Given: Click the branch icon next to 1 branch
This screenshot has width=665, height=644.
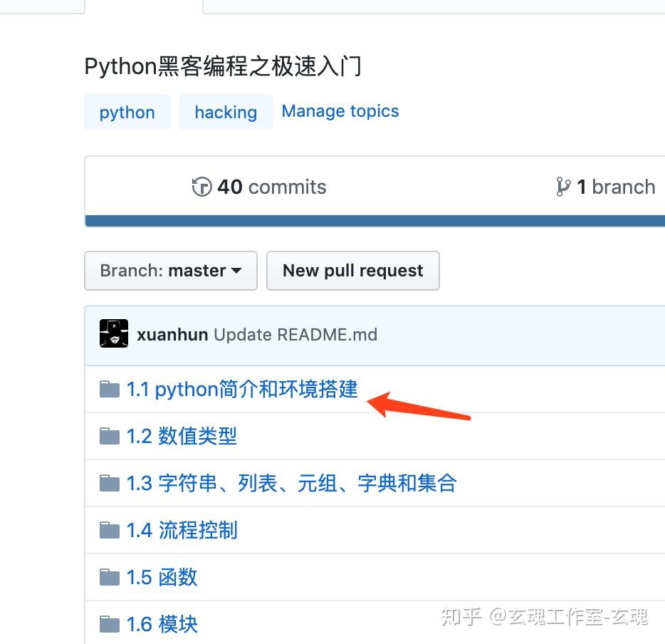Looking at the screenshot, I should tap(564, 187).
